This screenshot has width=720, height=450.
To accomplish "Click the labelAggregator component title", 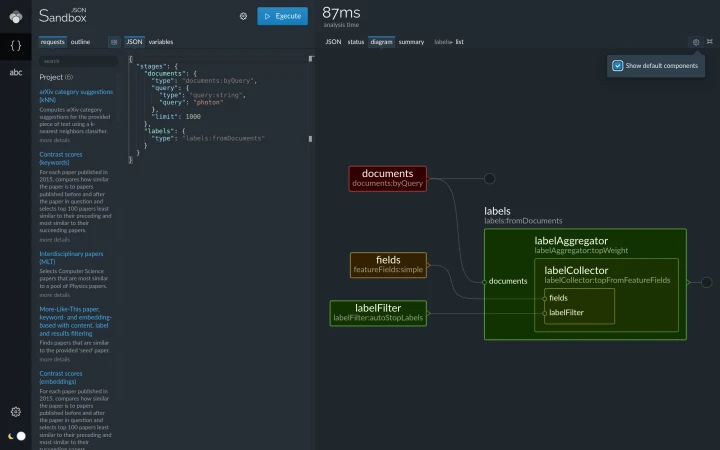I will [x=571, y=241].
